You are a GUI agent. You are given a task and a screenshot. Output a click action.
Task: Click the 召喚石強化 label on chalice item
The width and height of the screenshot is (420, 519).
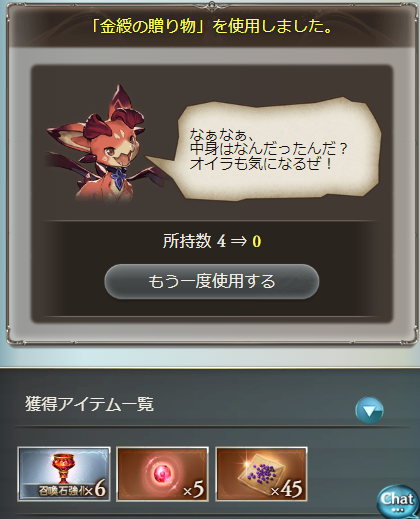(x=61, y=491)
